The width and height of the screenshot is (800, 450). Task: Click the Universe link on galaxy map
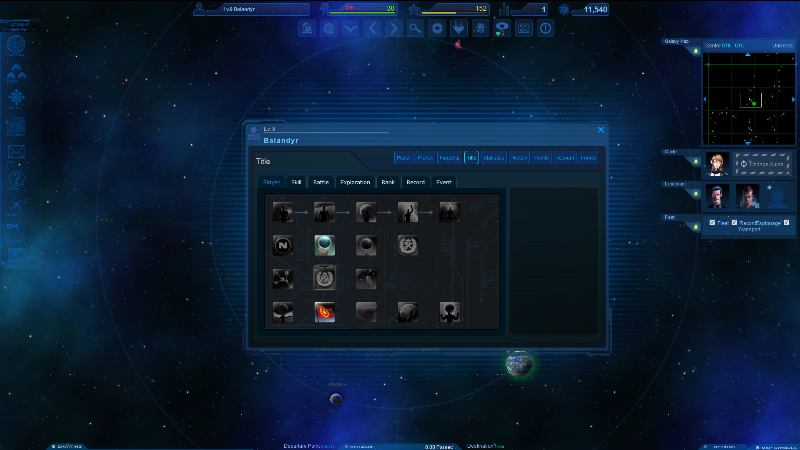[x=783, y=45]
